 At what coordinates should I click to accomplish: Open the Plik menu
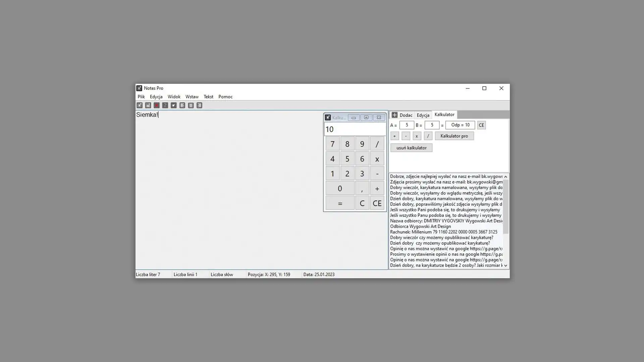141,96
